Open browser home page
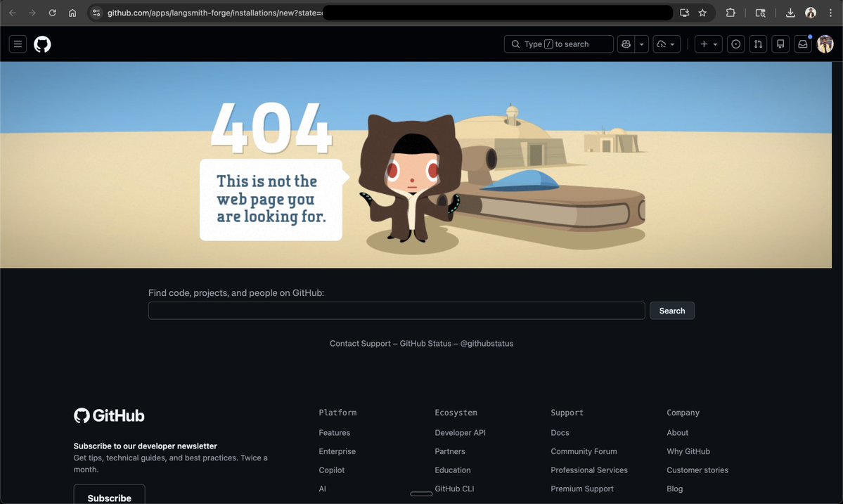Screen dimensions: 843x504 click(72, 13)
